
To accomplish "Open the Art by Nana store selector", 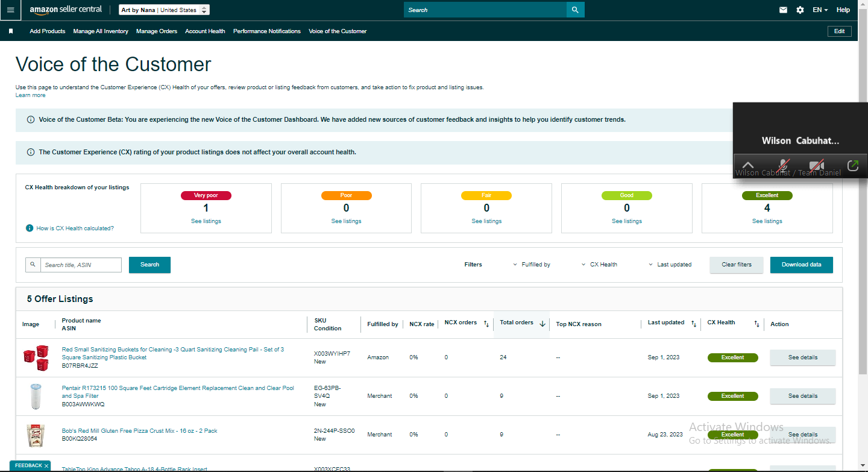I will (x=164, y=10).
